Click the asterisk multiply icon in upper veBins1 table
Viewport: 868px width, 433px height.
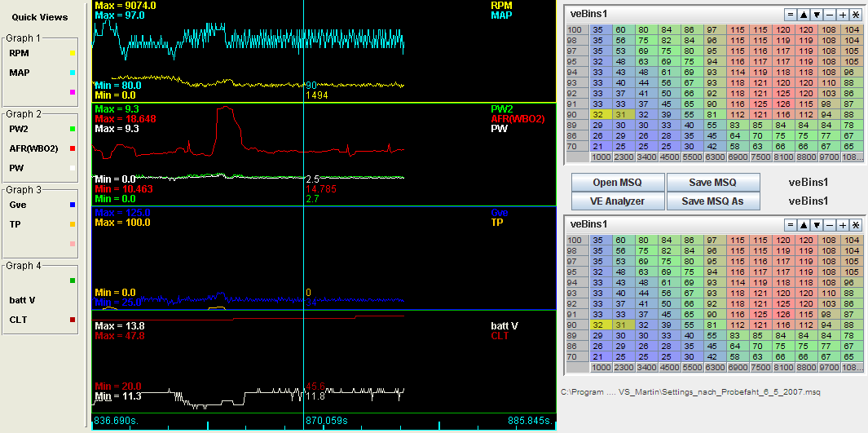(x=855, y=15)
